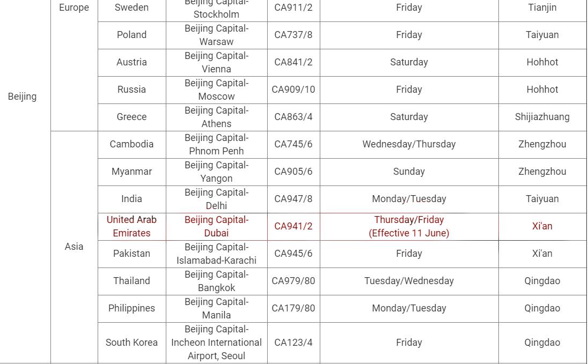
Task: Click the Incheon International Airport, Seoul route
Action: point(216,343)
